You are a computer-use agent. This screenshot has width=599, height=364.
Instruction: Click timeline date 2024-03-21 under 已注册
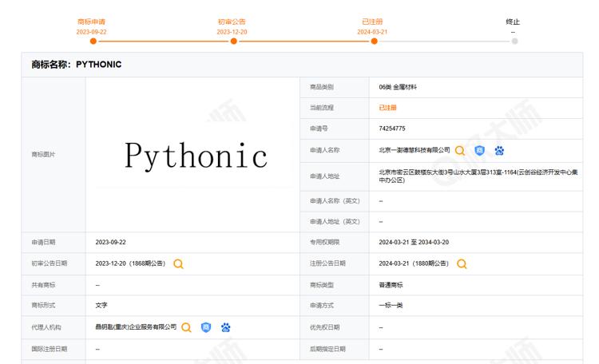pyautogui.click(x=372, y=32)
